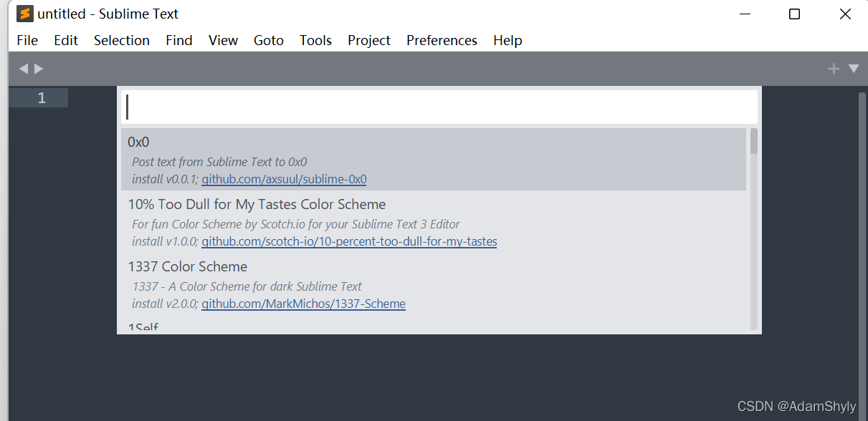Image resolution: width=868 pixels, height=421 pixels.
Task: Click the forward navigation arrow icon
Action: point(39,68)
